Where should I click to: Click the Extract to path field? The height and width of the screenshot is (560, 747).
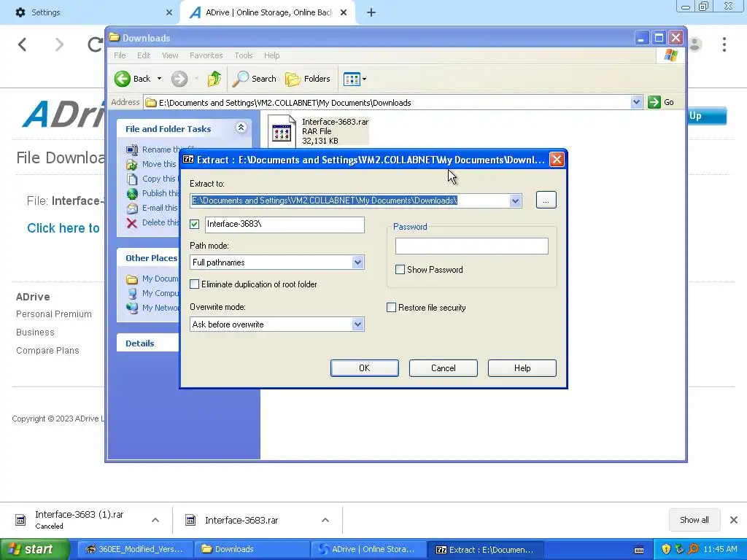point(349,201)
